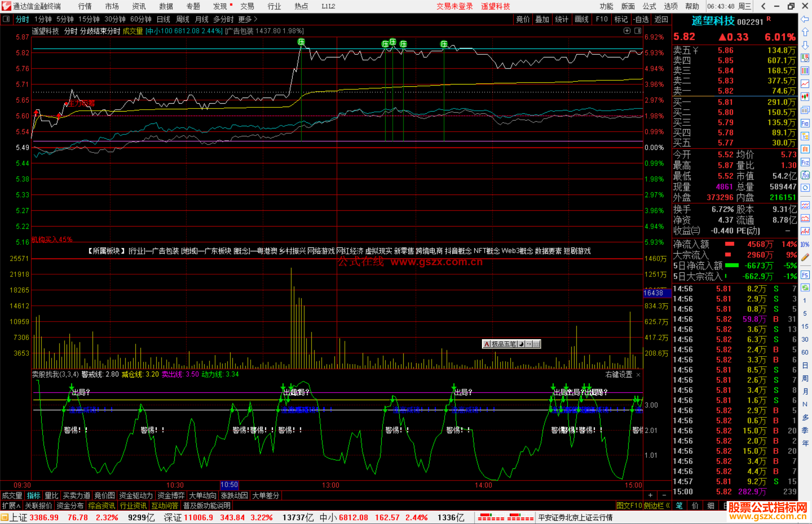Select the 资金驱动力 indicator tab

point(136,495)
